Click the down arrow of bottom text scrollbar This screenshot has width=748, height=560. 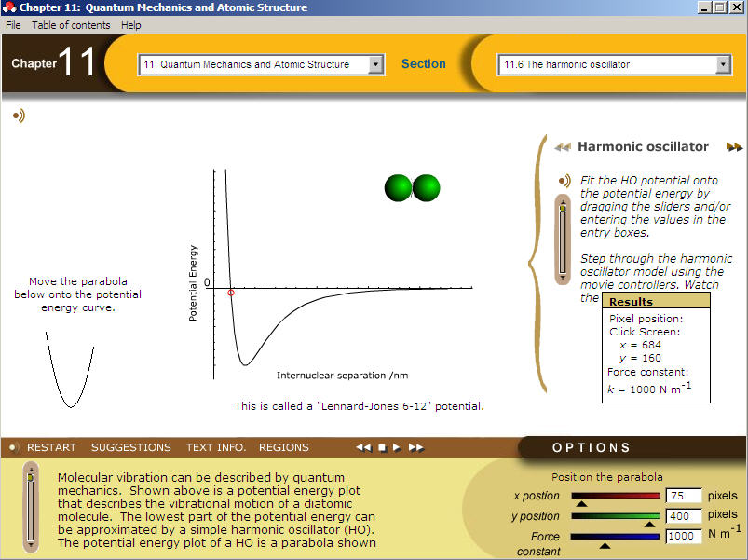coord(31,544)
